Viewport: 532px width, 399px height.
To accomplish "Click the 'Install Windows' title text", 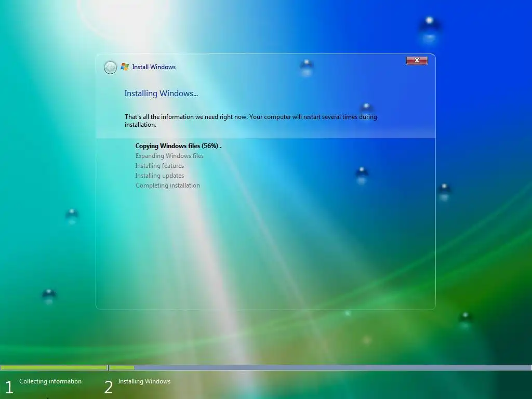I will [x=154, y=67].
